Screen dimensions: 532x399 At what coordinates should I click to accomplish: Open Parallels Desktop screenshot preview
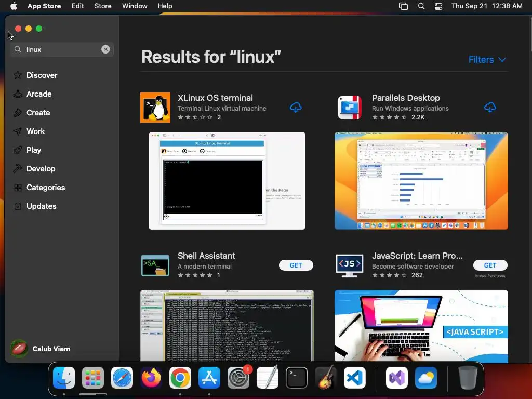coord(421,181)
